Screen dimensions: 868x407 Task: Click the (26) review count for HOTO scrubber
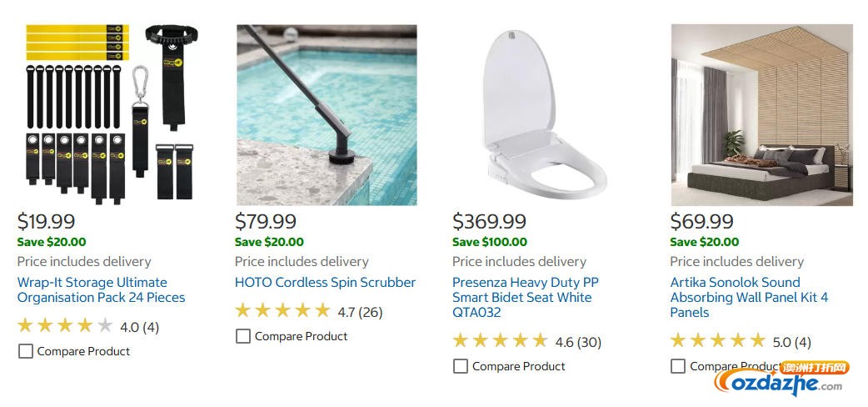[371, 312]
